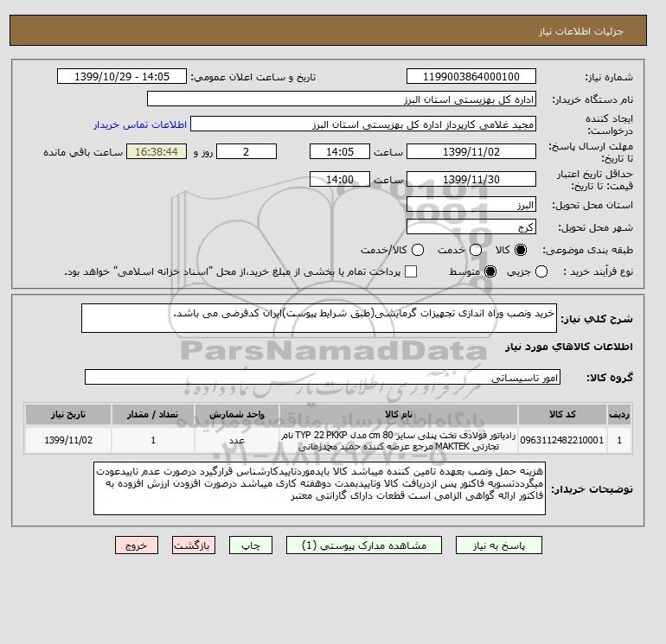Click the تعداد / مقدار column header
Image resolution: width=666 pixels, height=644 pixels.
click(153, 414)
